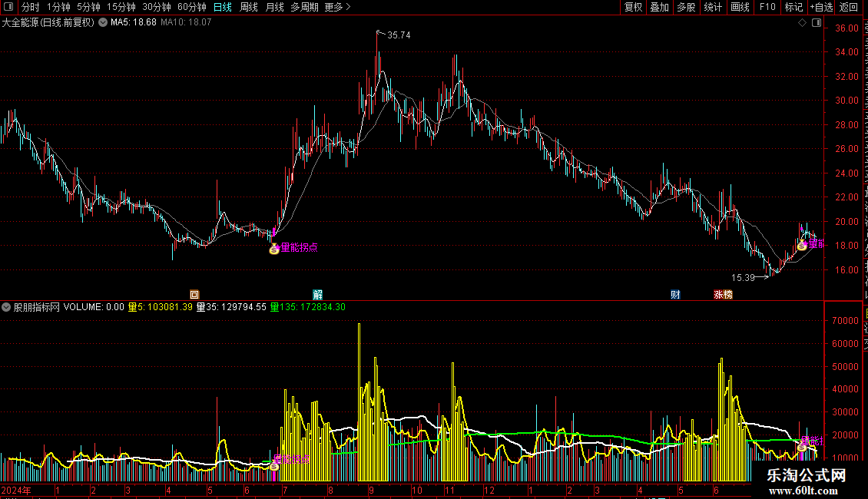Click the 标记 mark button
The width and height of the screenshot is (868, 499).
pos(793,7)
